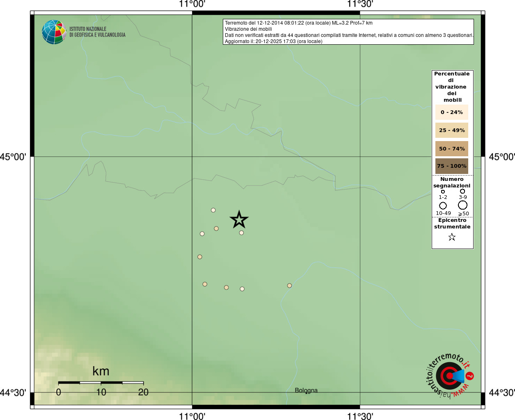Click the 11°30' label on the bottom axis
515x420 pixels.
(360, 416)
